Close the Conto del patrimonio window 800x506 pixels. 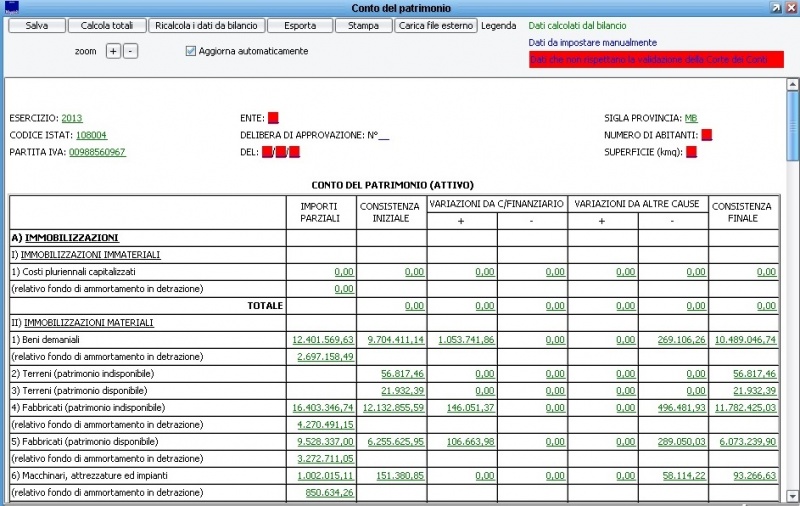(x=791, y=8)
